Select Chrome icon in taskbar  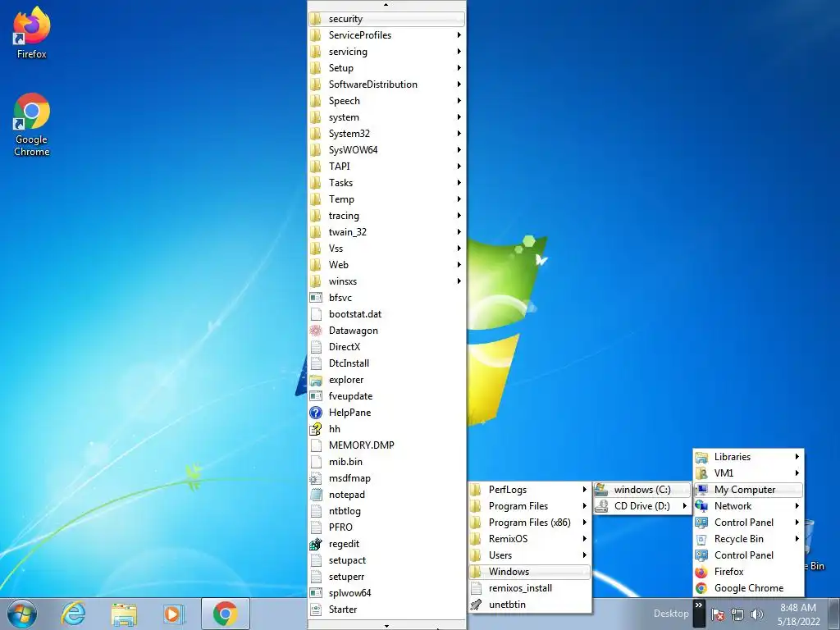225,614
